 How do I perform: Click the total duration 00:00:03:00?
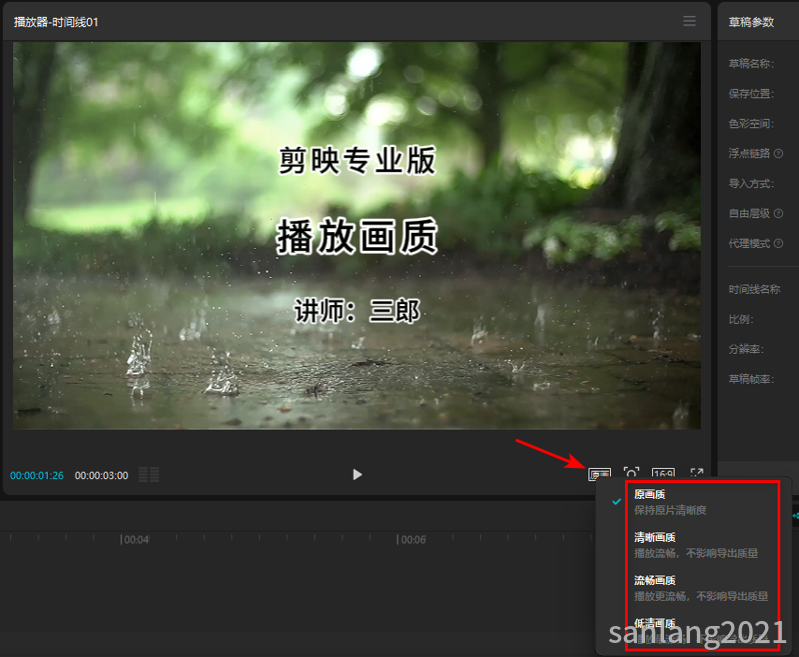[x=101, y=476]
